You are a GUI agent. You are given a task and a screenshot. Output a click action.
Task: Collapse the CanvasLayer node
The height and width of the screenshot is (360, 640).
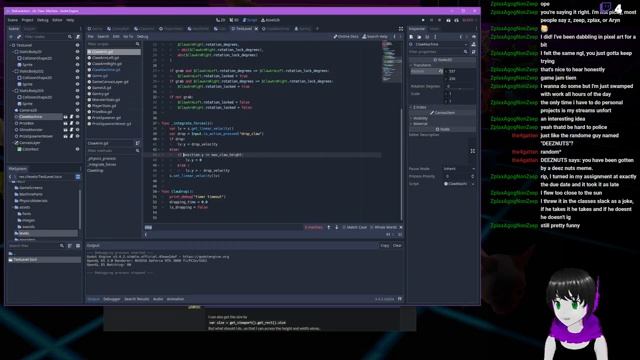click(x=12, y=143)
